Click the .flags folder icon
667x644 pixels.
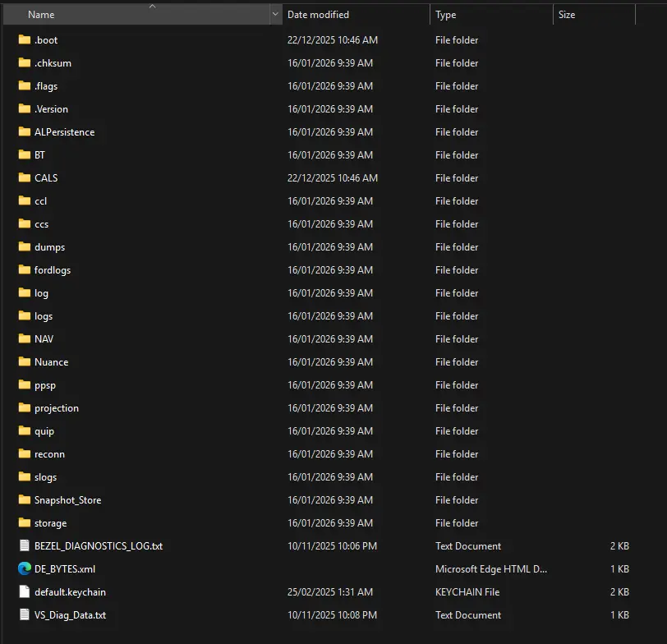point(25,85)
